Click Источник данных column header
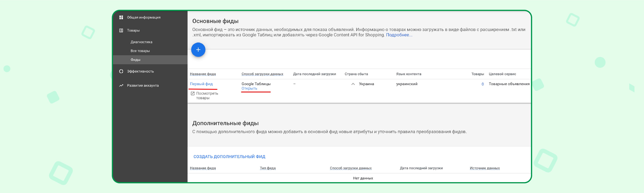This screenshot has height=193, width=644. coord(485,168)
